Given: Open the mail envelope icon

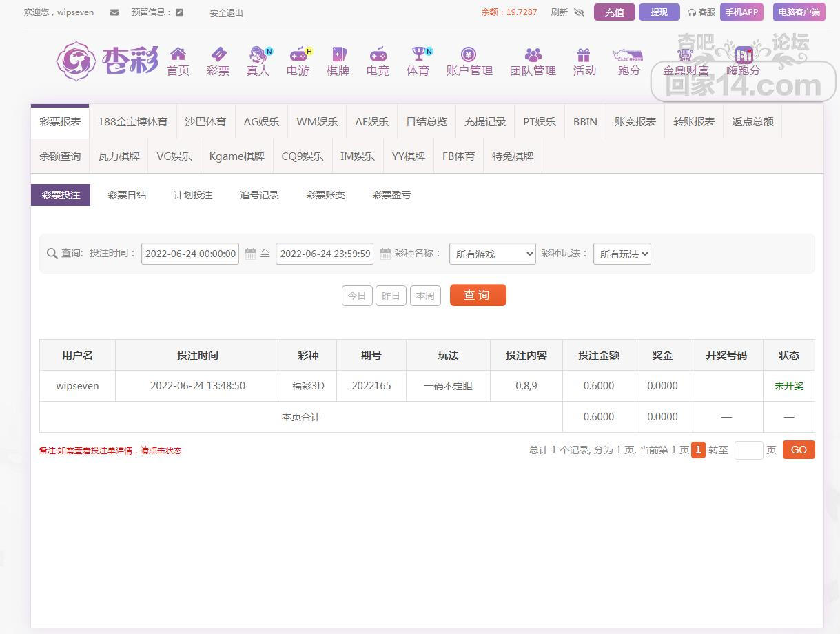Looking at the screenshot, I should 114,12.
